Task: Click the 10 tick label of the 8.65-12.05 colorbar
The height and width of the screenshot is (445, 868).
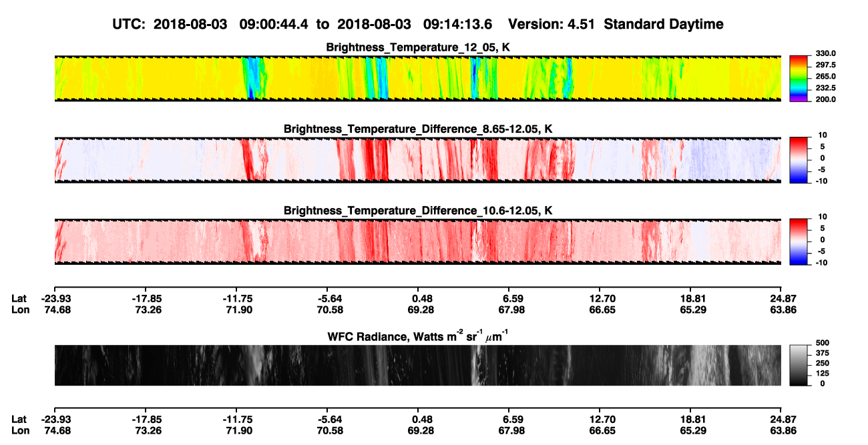Action: pos(821,135)
